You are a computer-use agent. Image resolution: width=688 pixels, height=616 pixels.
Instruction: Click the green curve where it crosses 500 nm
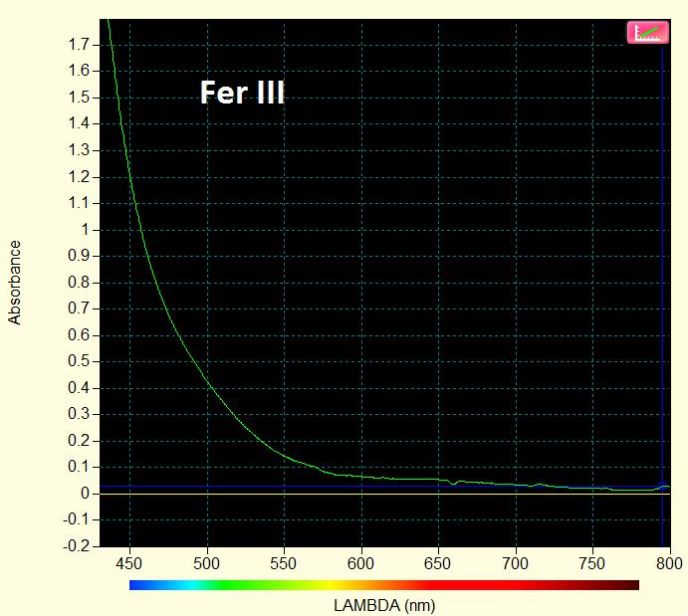point(207,381)
